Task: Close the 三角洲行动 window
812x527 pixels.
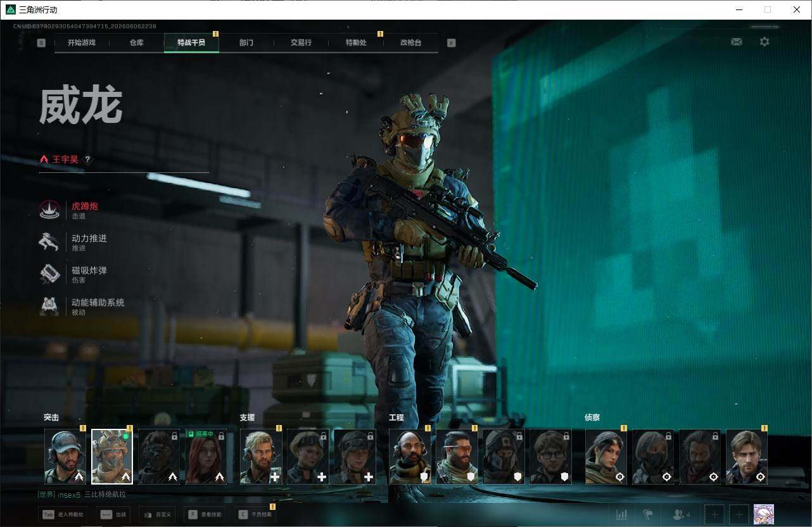Action: 797,10
